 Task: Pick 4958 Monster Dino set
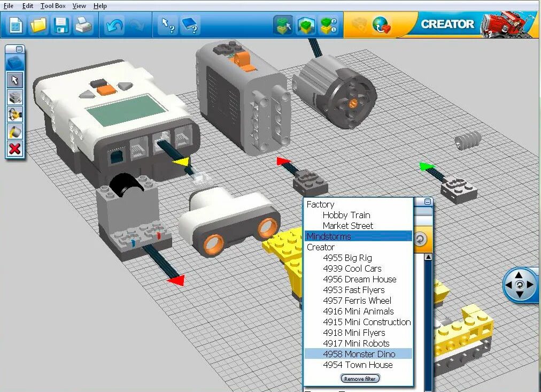pos(359,354)
